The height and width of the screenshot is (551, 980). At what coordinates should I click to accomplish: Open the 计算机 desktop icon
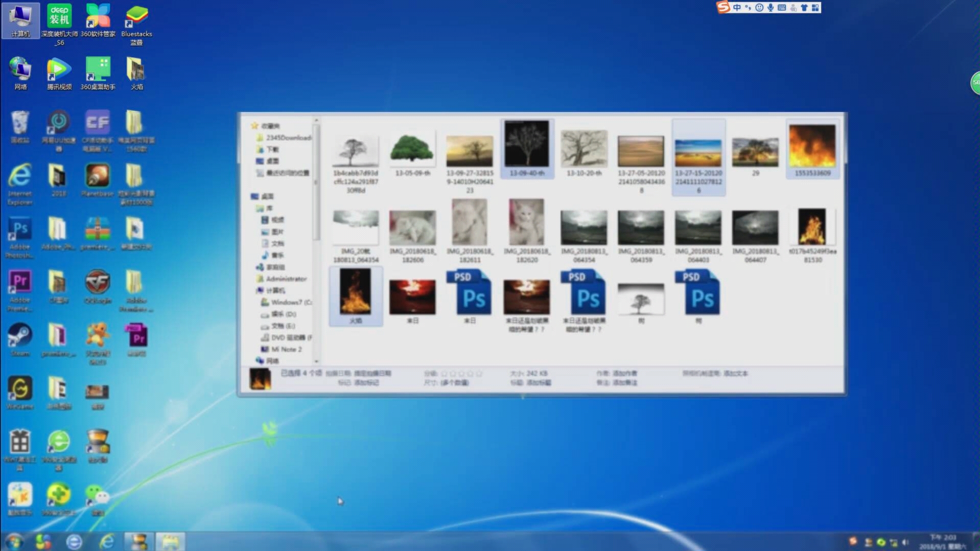click(20, 20)
